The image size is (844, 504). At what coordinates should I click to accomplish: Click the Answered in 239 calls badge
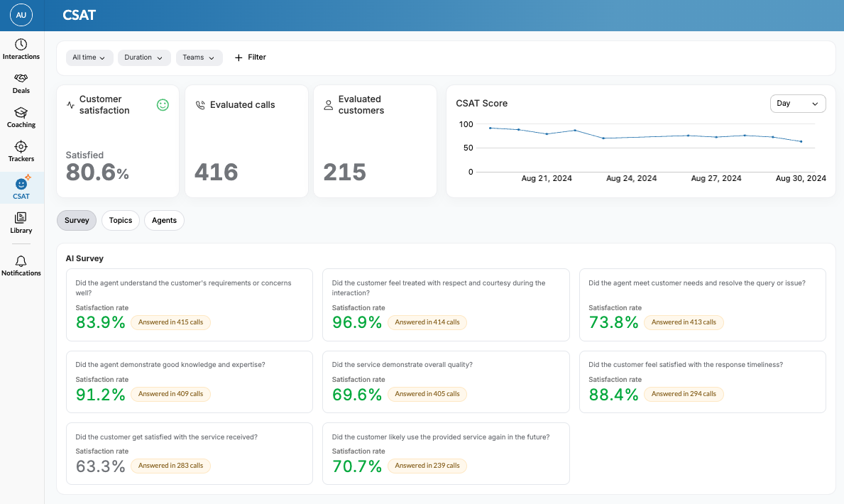click(x=427, y=466)
